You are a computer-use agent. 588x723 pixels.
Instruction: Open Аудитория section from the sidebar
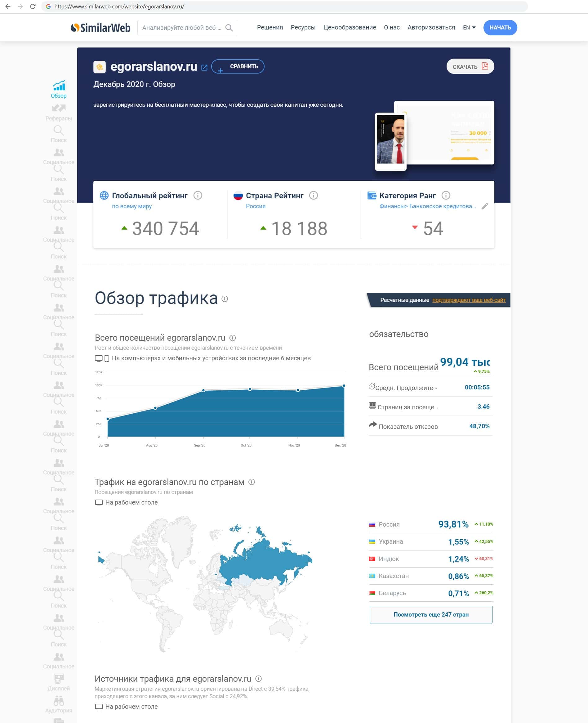point(59,704)
